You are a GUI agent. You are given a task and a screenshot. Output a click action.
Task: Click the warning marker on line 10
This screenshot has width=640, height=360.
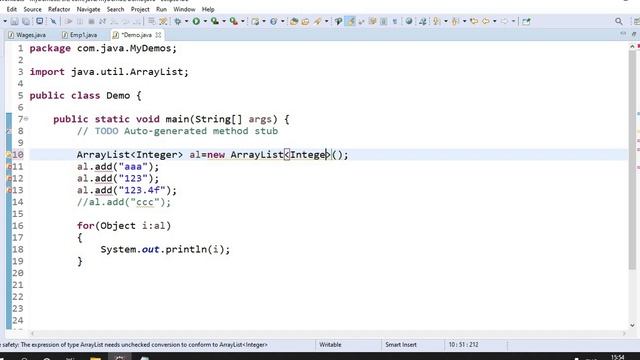click(8, 155)
